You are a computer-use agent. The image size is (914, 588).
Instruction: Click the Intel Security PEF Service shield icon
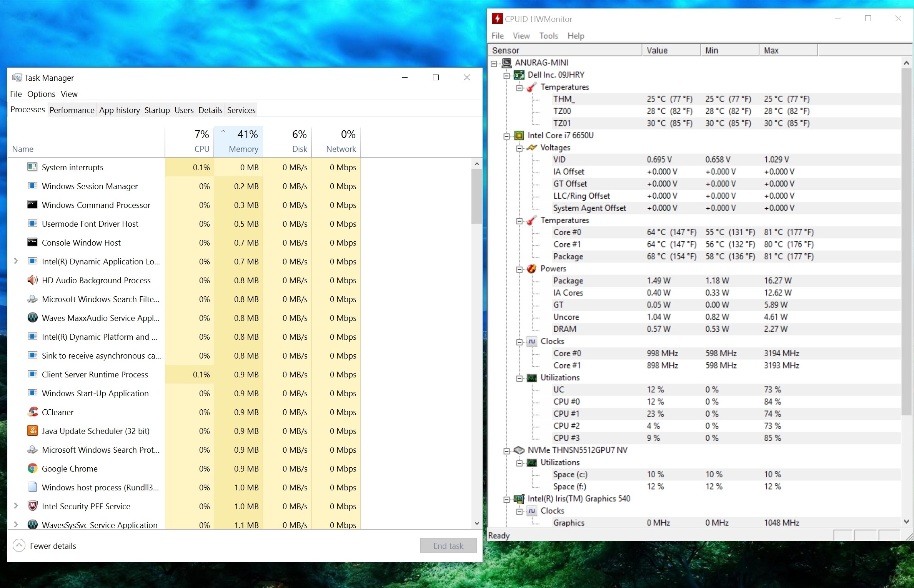click(x=33, y=506)
